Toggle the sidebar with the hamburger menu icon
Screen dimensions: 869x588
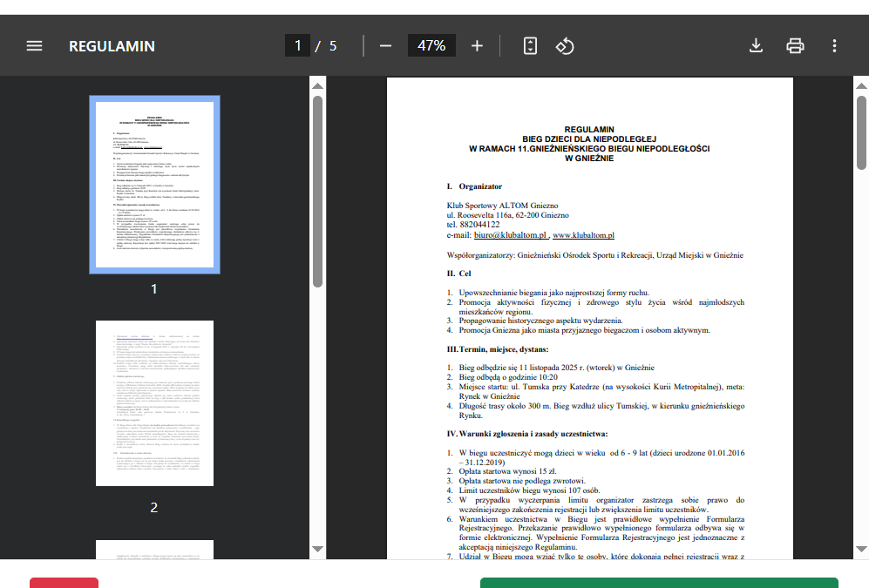coord(34,46)
